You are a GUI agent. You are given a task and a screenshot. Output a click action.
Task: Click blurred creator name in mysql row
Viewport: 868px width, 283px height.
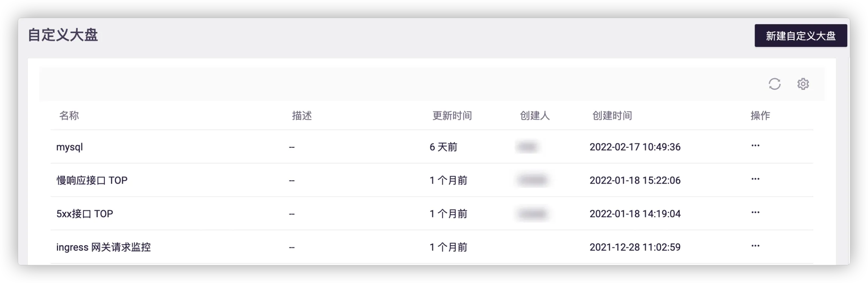(x=527, y=147)
